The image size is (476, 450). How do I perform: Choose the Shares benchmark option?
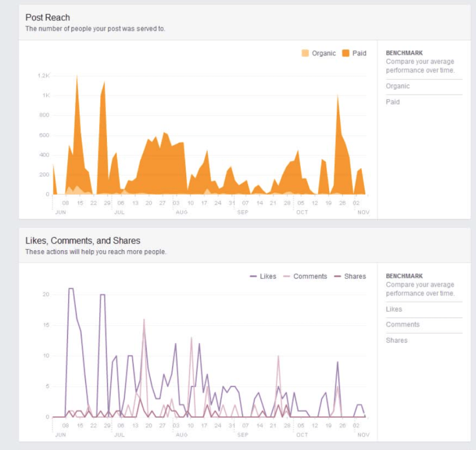tap(397, 340)
